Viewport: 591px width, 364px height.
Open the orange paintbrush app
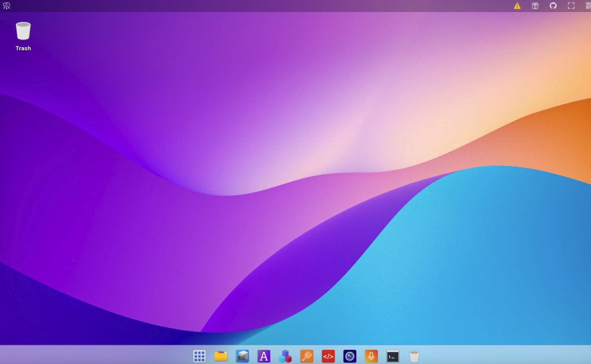tap(307, 356)
